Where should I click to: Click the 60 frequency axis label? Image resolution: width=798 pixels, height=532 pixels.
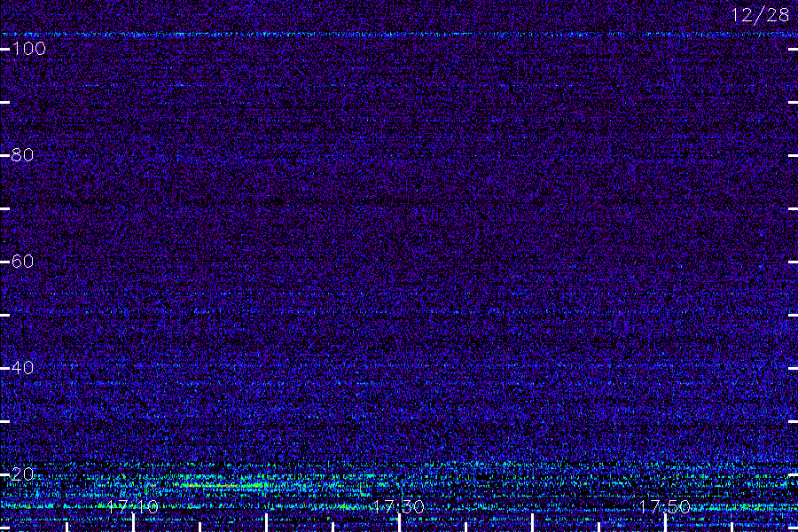23,262
